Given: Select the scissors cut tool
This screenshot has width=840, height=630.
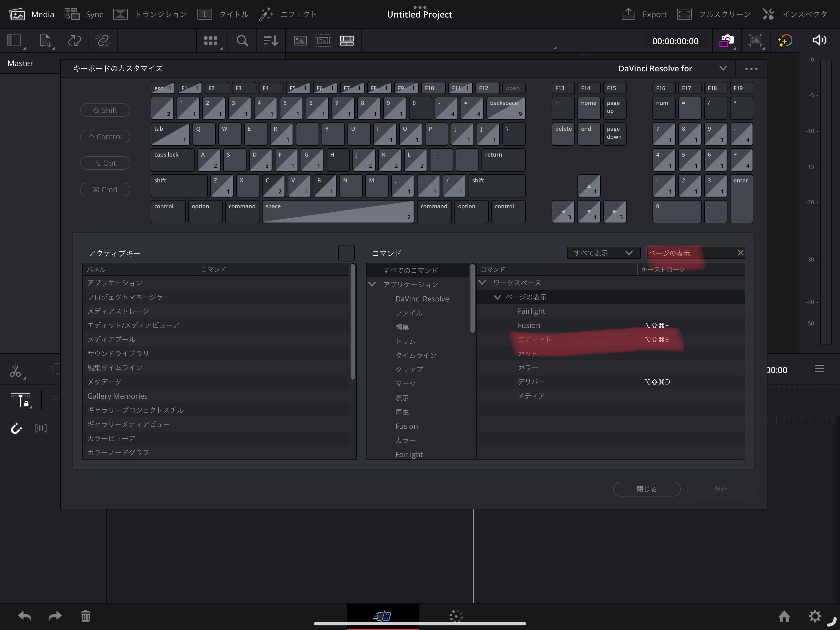Looking at the screenshot, I should tap(15, 370).
